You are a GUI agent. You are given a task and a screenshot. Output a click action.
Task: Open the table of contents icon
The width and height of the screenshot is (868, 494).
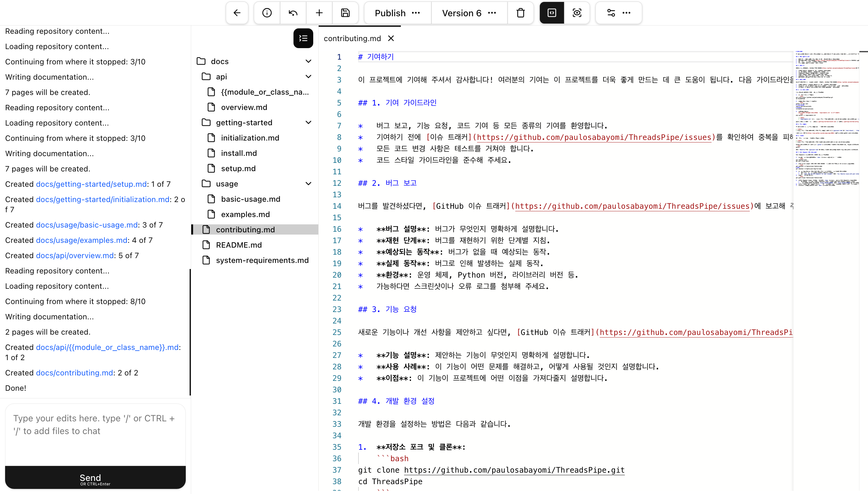point(303,38)
